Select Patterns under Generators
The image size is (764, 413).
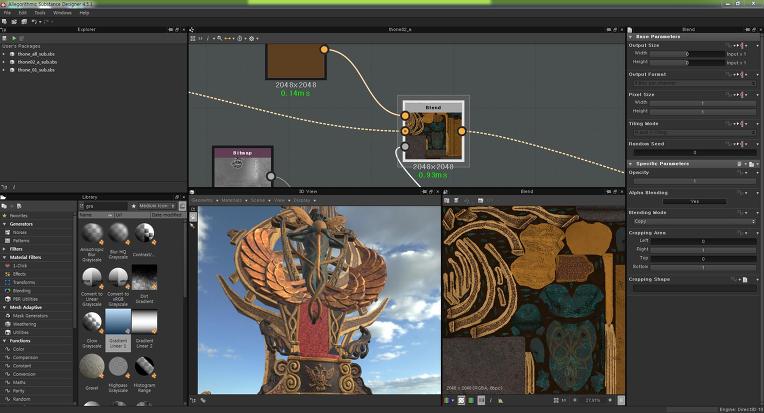21,241
